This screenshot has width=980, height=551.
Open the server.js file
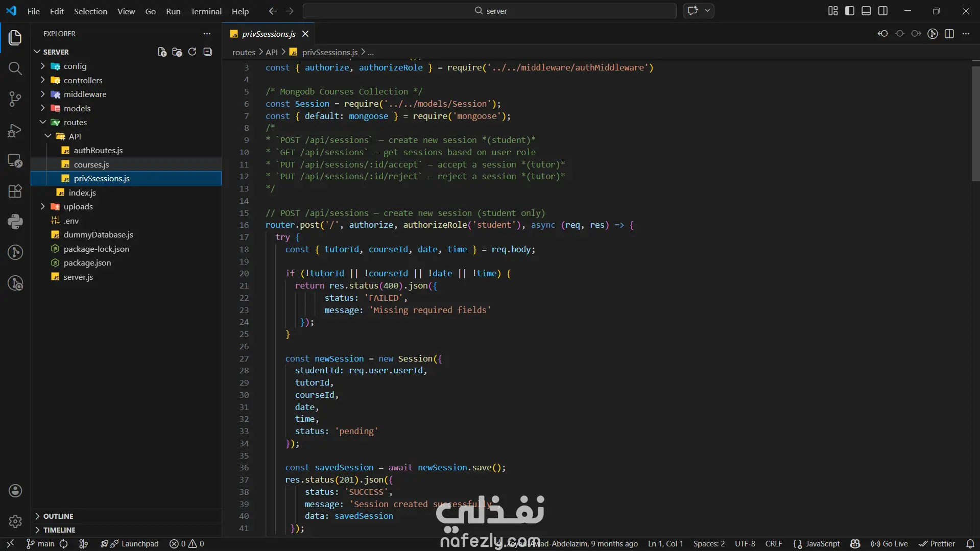point(126,277)
